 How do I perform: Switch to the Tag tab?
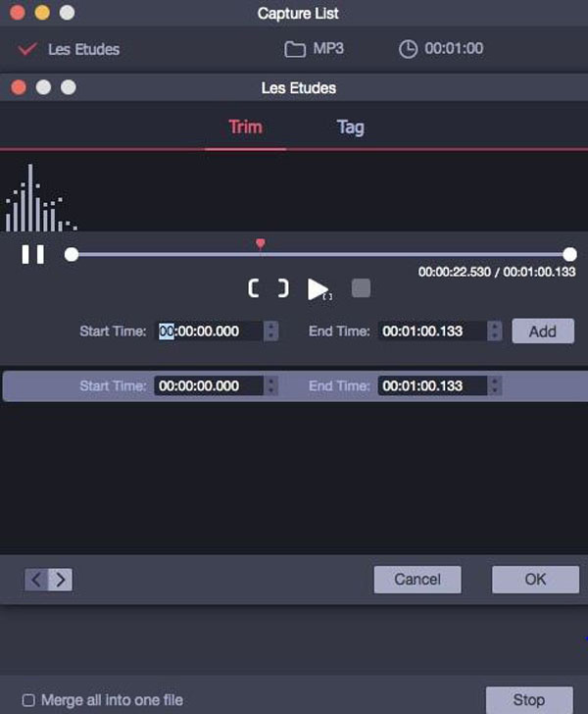click(x=350, y=127)
